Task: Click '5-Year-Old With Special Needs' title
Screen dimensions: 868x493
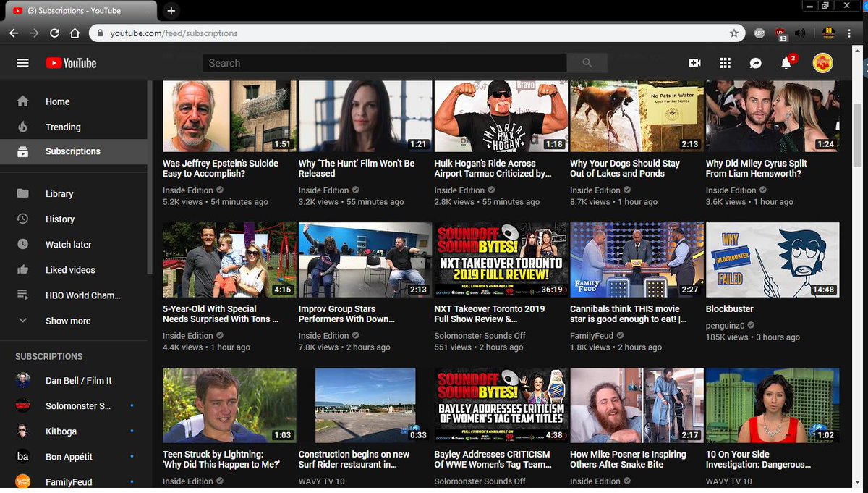Action: point(221,314)
